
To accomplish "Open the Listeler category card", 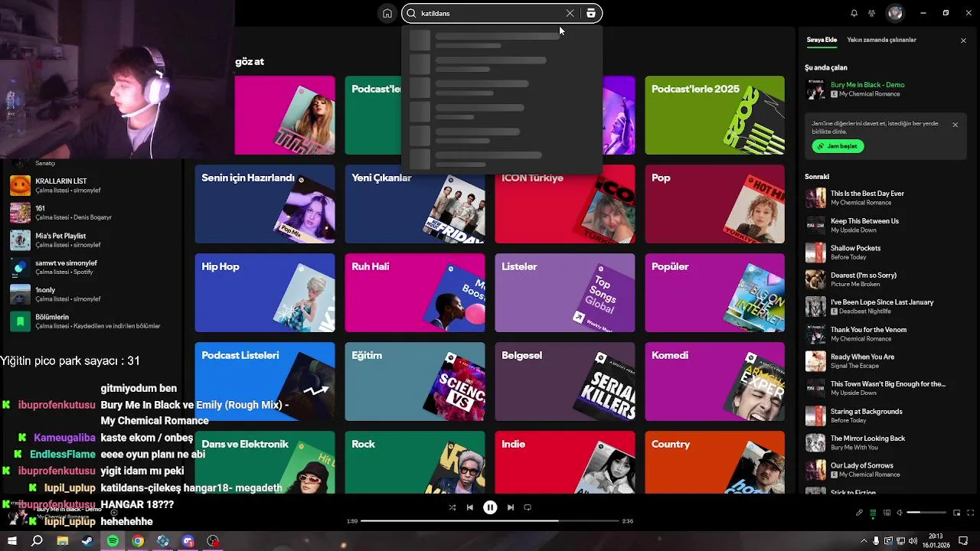I will click(565, 292).
